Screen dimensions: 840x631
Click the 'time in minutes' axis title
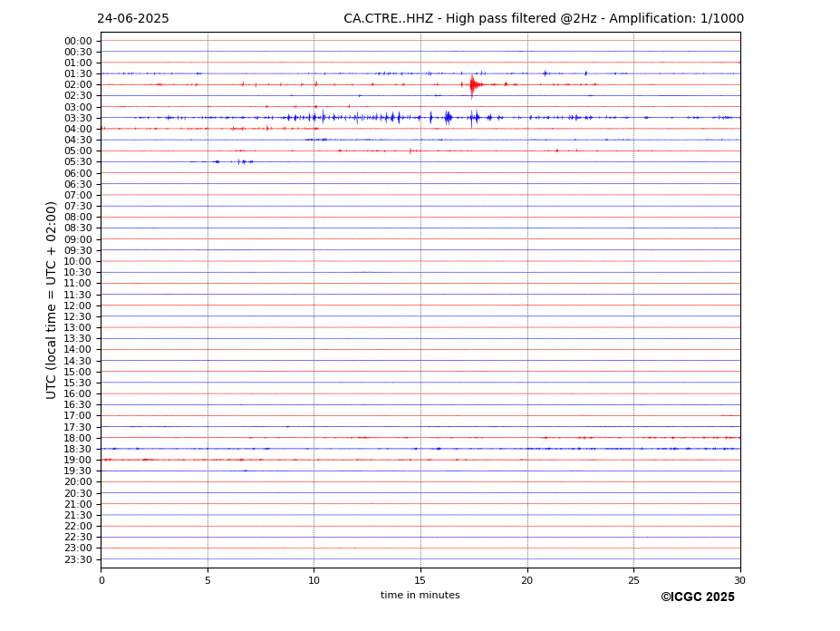[420, 595]
